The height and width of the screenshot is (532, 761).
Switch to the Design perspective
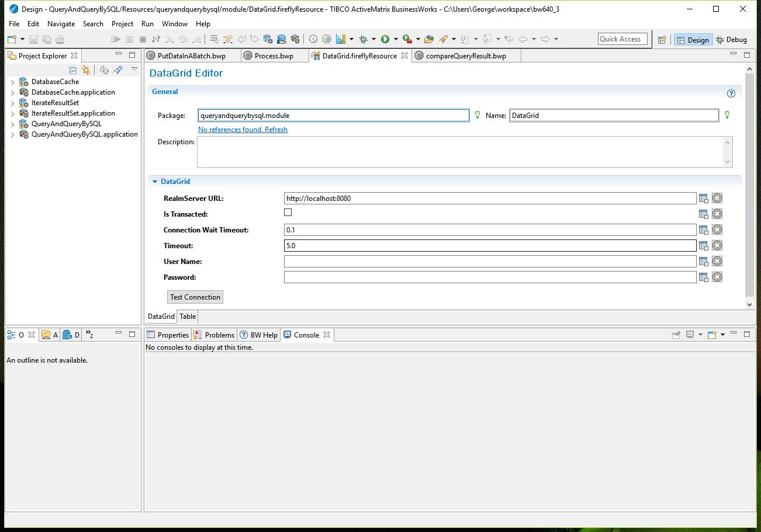point(692,40)
